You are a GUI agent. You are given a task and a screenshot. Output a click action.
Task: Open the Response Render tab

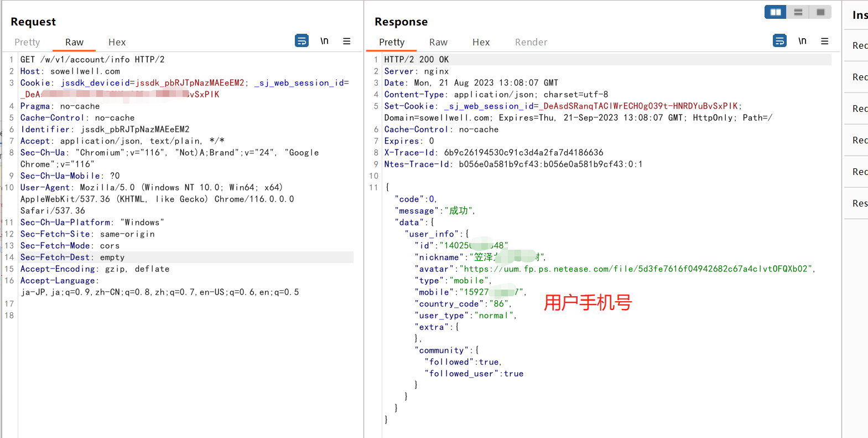tap(531, 42)
